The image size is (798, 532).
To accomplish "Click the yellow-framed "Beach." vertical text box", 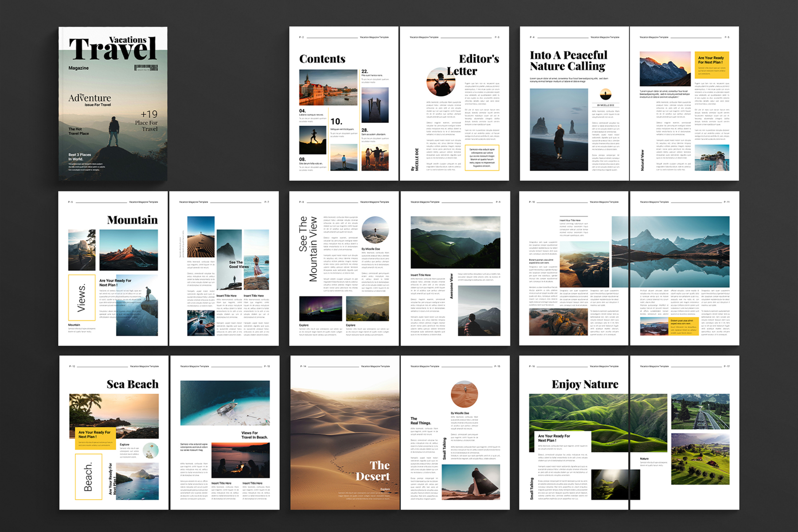I will point(88,477).
